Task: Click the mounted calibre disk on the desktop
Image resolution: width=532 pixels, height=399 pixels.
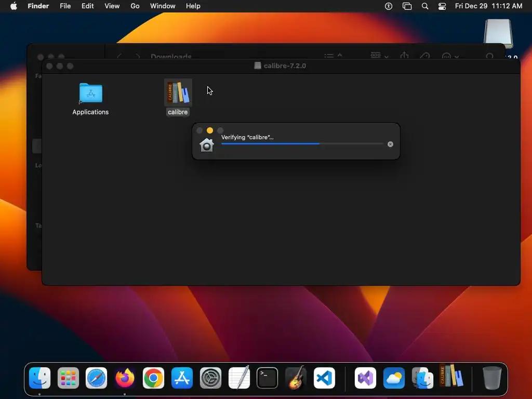Action: [x=498, y=33]
